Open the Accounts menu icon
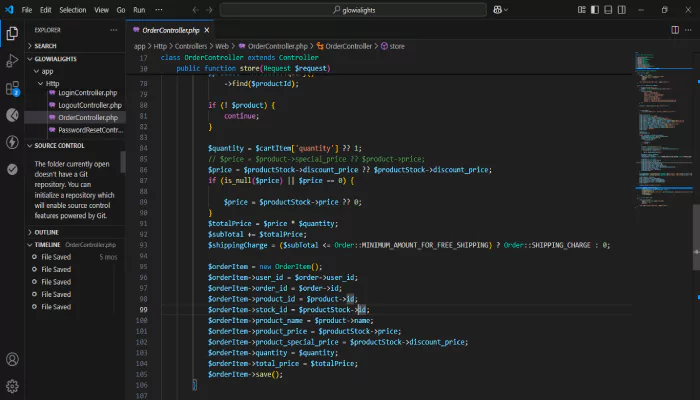Image resolution: width=700 pixels, height=400 pixels. click(x=12, y=359)
